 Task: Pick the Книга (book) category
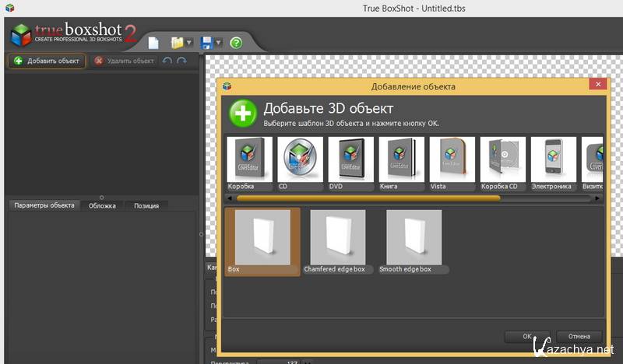[402, 164]
